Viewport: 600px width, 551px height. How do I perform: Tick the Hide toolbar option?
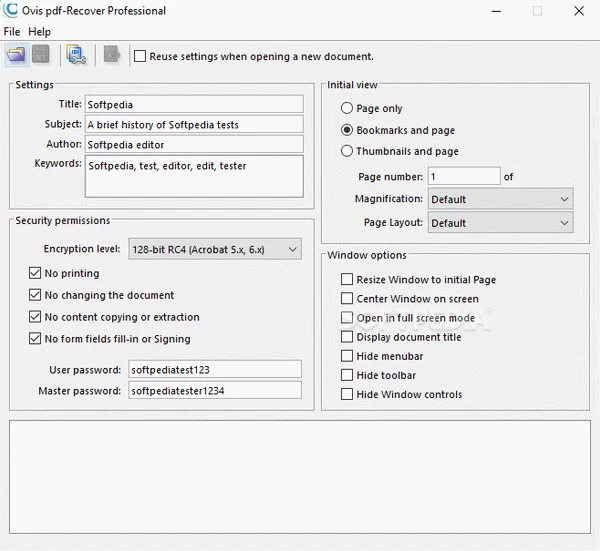347,375
